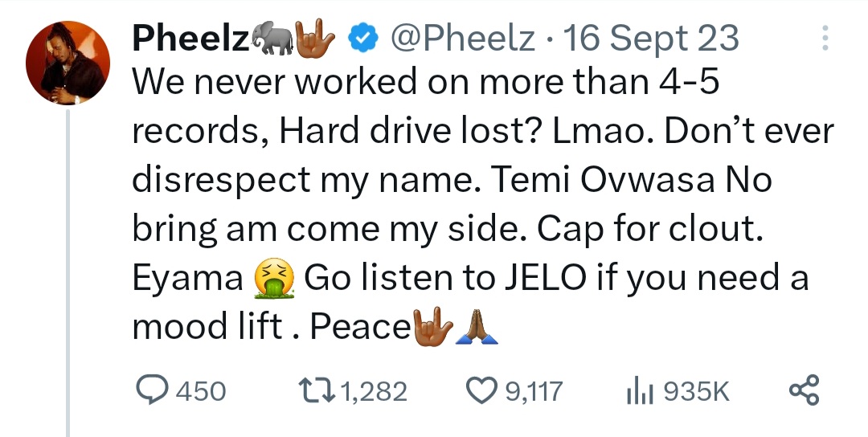Click the reply speech bubble icon
The image size is (868, 437).
151,391
